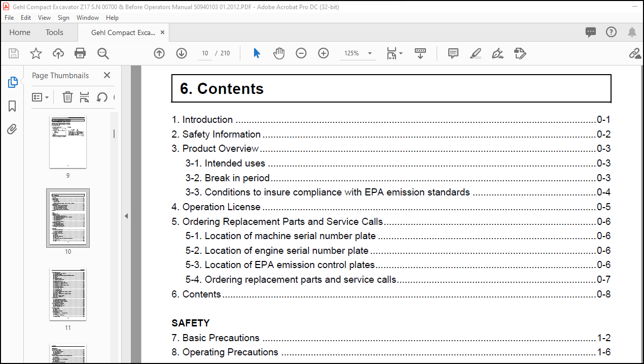The image size is (644, 364).
Task: Select the Gehl Compact Exca... document tab
Action: pyautogui.click(x=123, y=32)
